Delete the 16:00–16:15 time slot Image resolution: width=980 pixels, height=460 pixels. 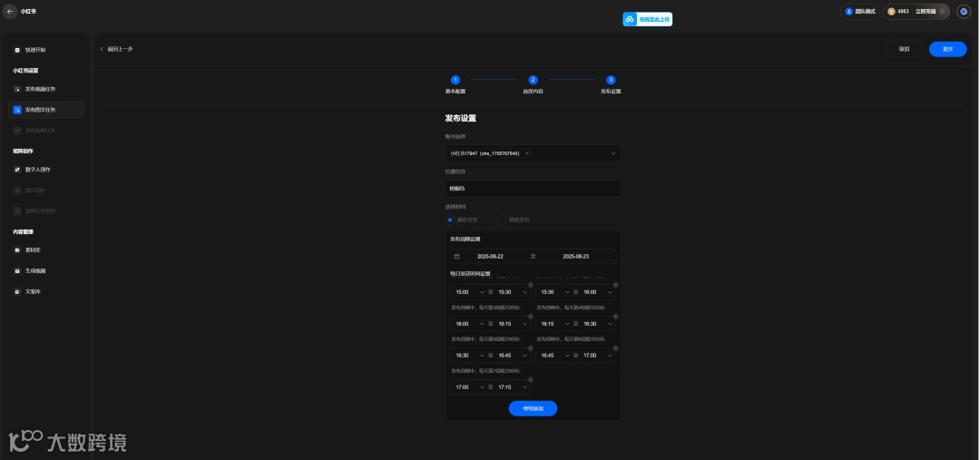[x=531, y=317]
